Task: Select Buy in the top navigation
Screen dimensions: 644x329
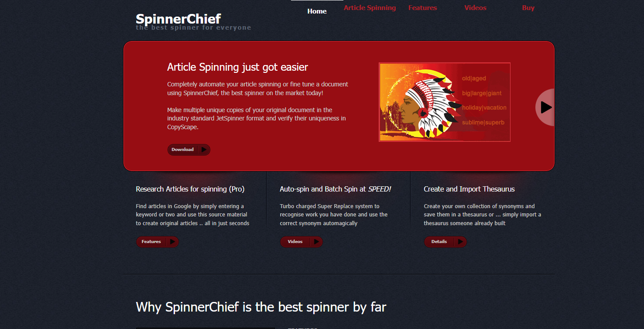Action: click(528, 8)
